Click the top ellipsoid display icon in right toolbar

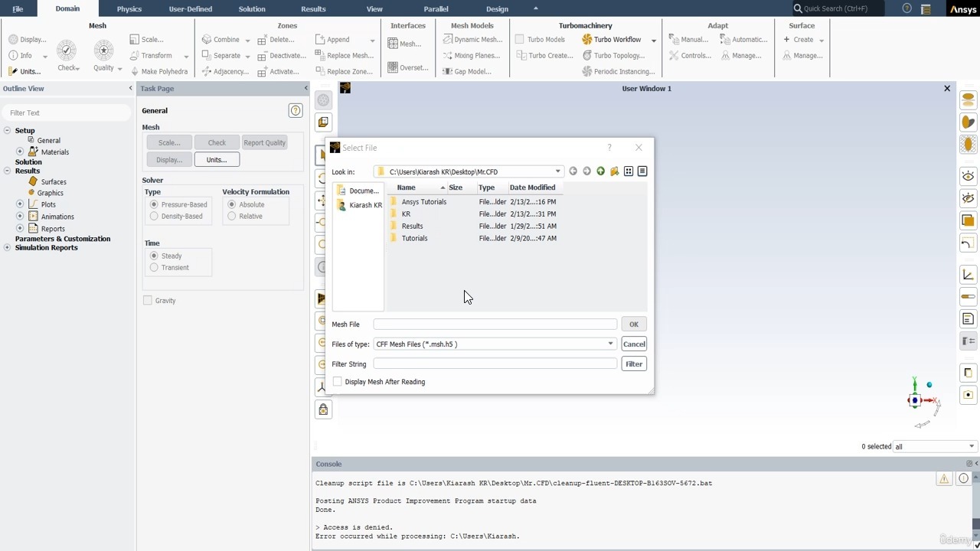[969, 99]
